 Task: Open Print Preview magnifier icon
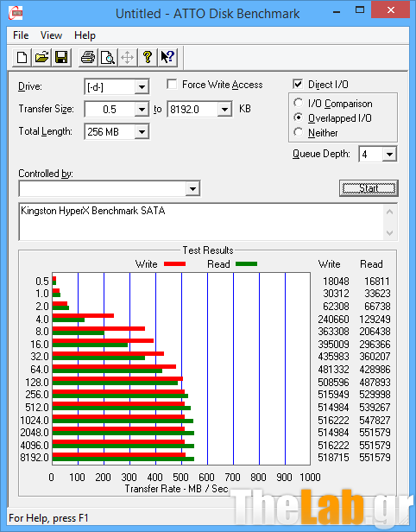pos(108,57)
